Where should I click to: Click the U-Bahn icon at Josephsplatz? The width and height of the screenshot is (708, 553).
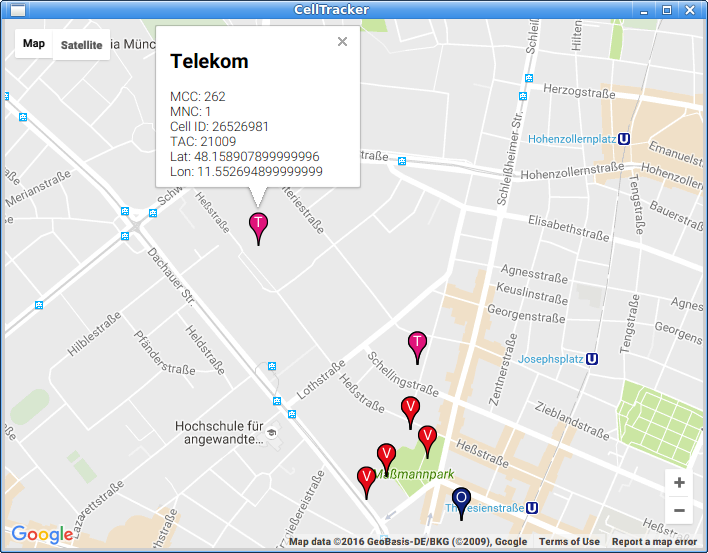pos(592,359)
